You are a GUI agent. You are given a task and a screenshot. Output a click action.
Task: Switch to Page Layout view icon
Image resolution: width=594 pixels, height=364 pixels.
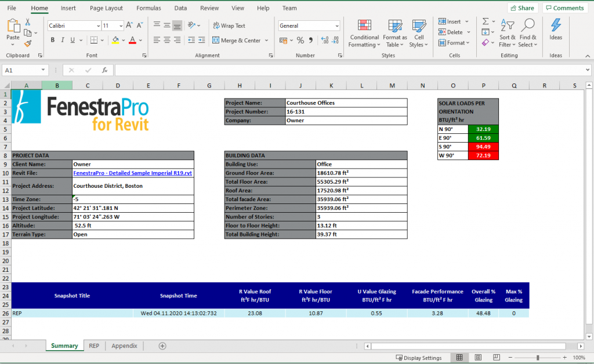point(478,358)
